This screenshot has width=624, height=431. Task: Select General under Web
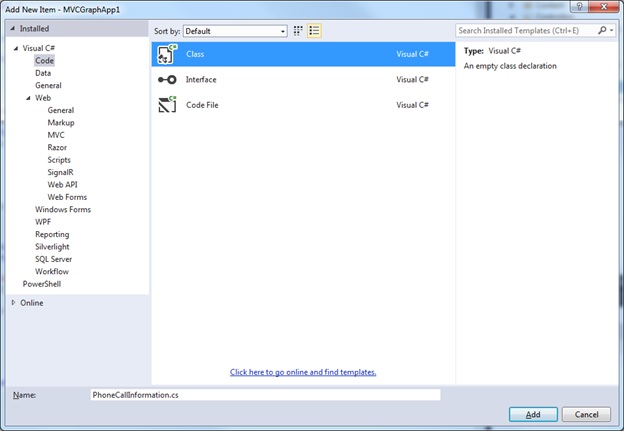60,110
